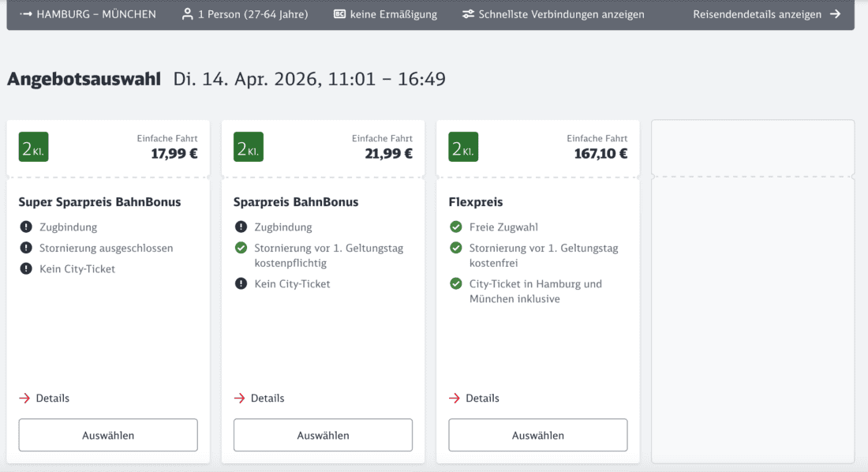This screenshot has height=472, width=868.
Task: Click warning icon next to Zugbindung in Sparpreis BahnBonus
Action: tap(241, 227)
